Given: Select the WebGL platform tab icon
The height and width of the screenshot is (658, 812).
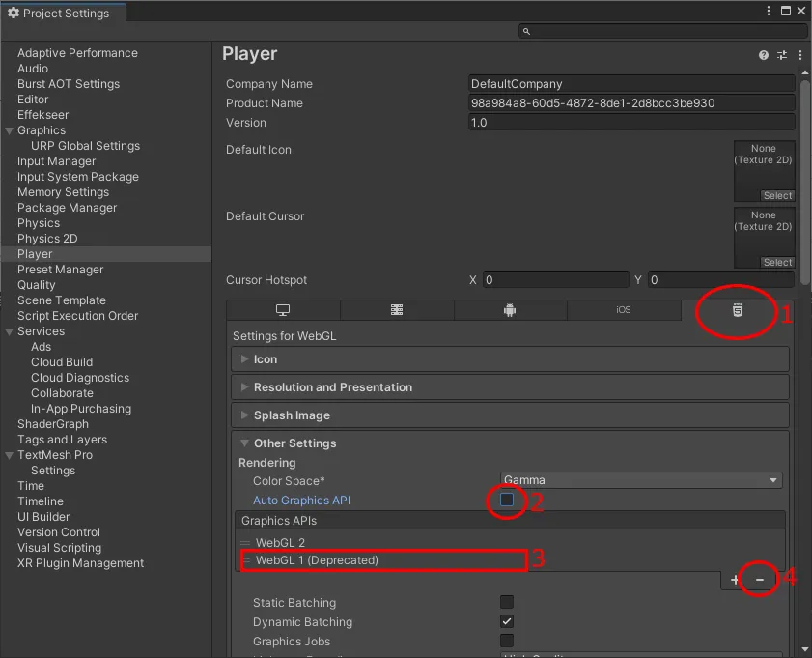Looking at the screenshot, I should pos(737,310).
